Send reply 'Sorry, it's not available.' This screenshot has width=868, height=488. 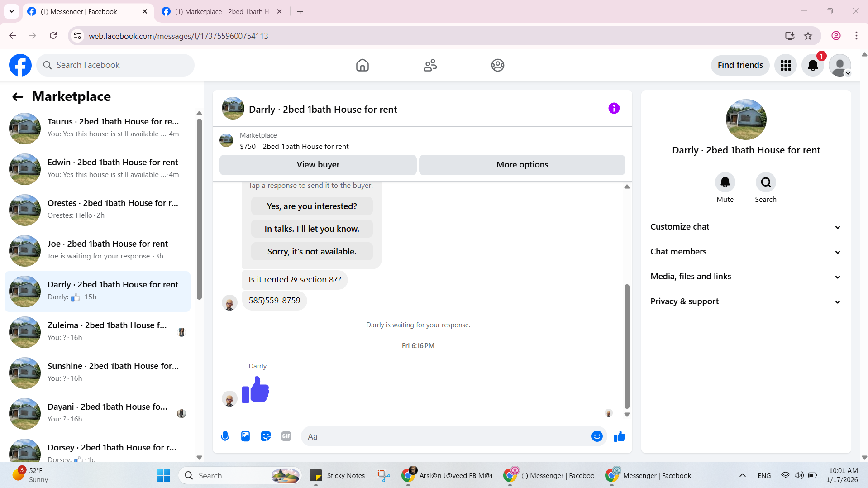tap(312, 251)
